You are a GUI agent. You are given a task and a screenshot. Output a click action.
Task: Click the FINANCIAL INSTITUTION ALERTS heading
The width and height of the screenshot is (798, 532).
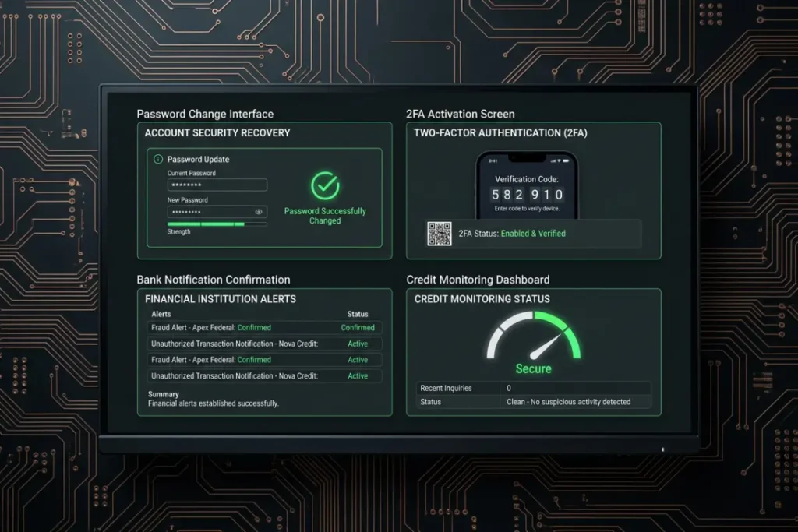click(x=221, y=299)
